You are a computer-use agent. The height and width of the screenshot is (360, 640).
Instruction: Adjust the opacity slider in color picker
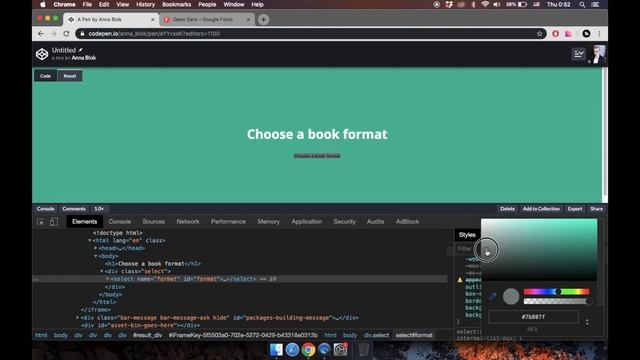click(557, 301)
